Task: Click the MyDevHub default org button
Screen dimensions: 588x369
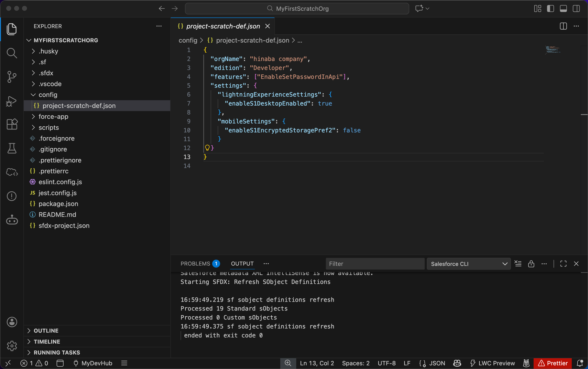Action: click(93, 363)
